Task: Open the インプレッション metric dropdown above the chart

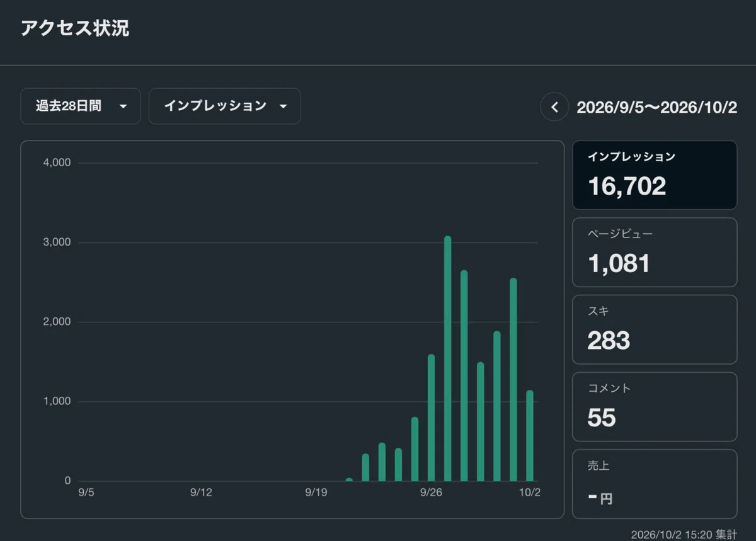Action: (x=225, y=106)
